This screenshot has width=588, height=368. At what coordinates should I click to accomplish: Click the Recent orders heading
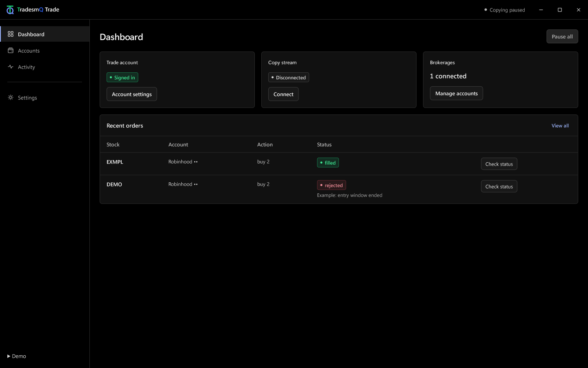click(125, 126)
